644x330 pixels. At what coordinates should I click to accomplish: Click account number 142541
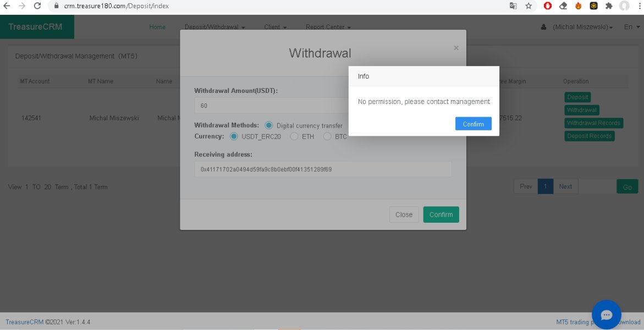(31, 118)
